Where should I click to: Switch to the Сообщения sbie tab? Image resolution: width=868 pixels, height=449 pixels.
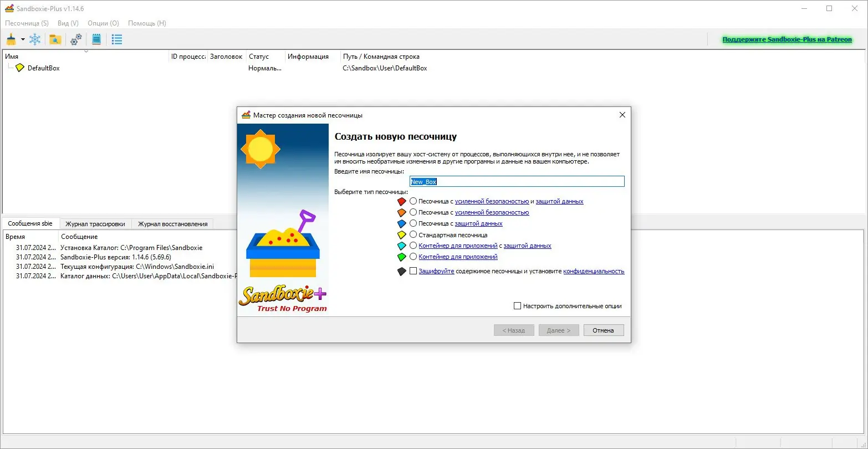[x=30, y=223]
